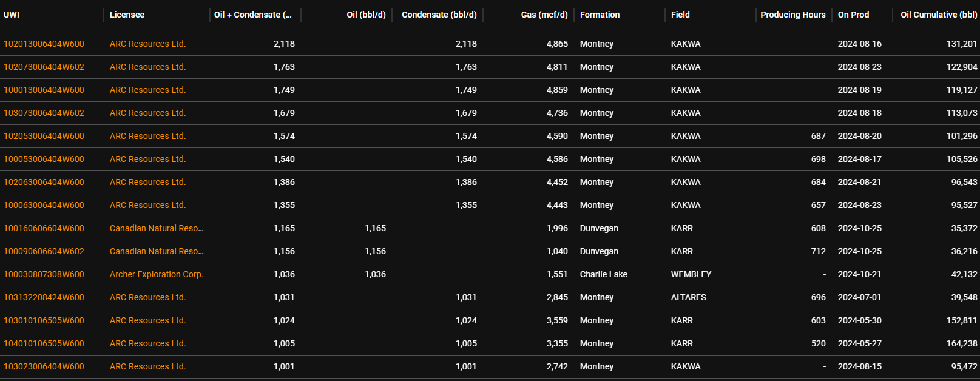The height and width of the screenshot is (381, 980).
Task: Open well 102013006404W600 link
Action: [x=44, y=44]
